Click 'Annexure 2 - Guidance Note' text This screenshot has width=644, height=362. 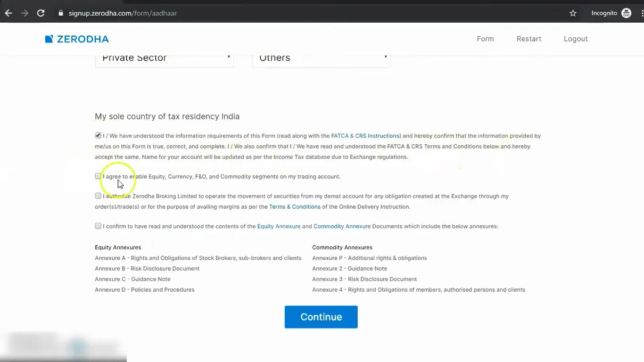(349, 269)
